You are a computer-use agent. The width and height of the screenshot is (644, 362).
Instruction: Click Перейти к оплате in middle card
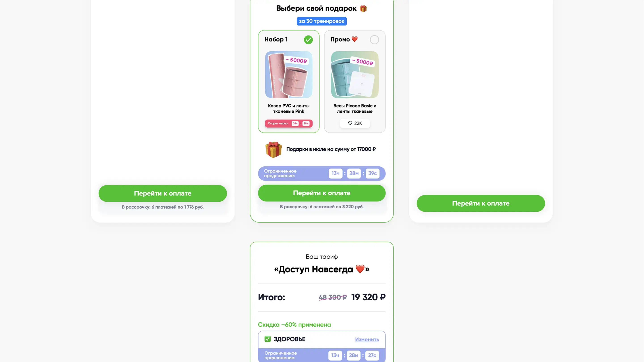point(322,193)
